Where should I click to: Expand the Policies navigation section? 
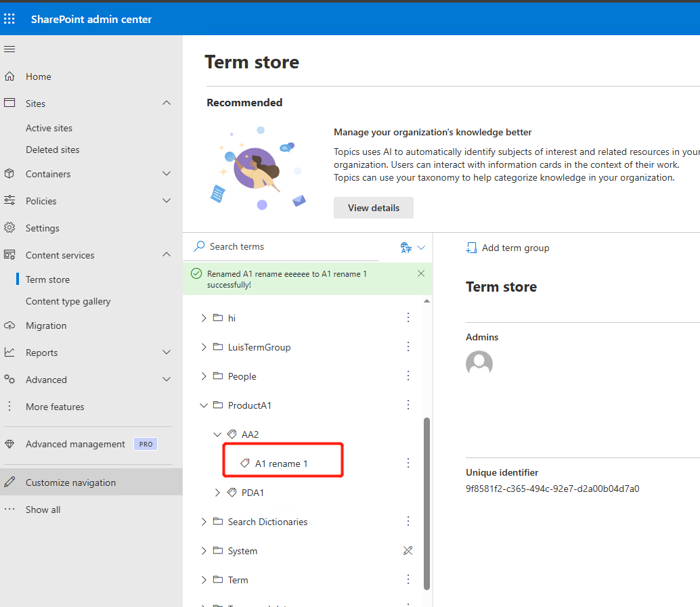tap(167, 201)
